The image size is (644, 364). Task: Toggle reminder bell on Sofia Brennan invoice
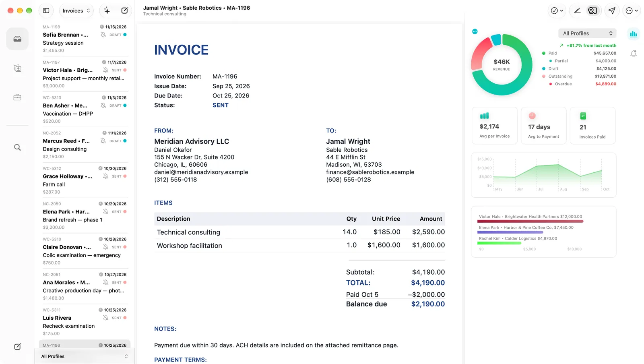point(103,35)
